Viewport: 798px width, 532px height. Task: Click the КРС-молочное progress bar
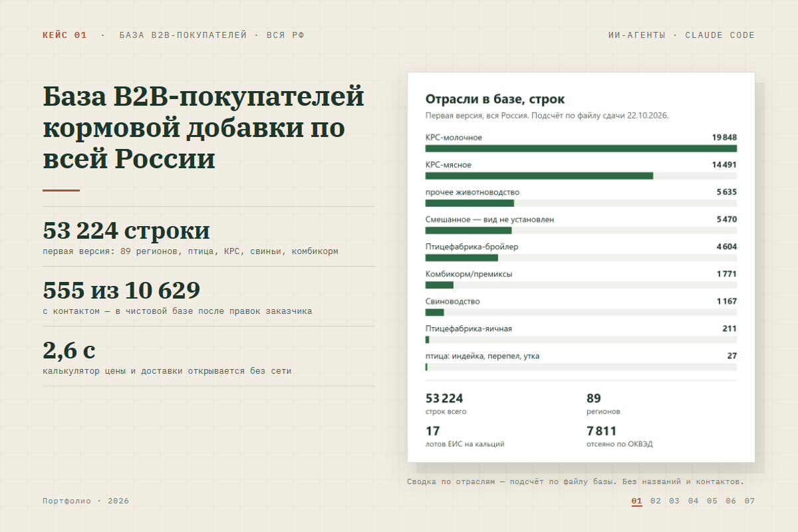pyautogui.click(x=581, y=148)
